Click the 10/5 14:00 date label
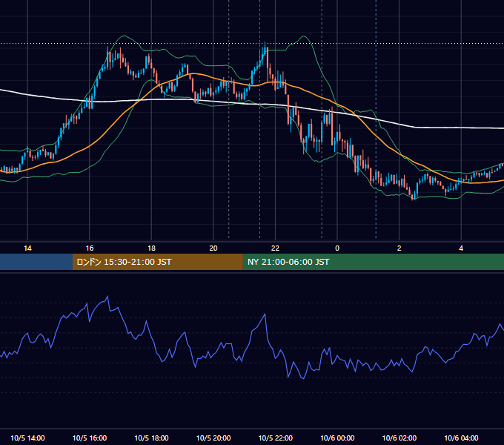The image size is (504, 445). [27, 438]
